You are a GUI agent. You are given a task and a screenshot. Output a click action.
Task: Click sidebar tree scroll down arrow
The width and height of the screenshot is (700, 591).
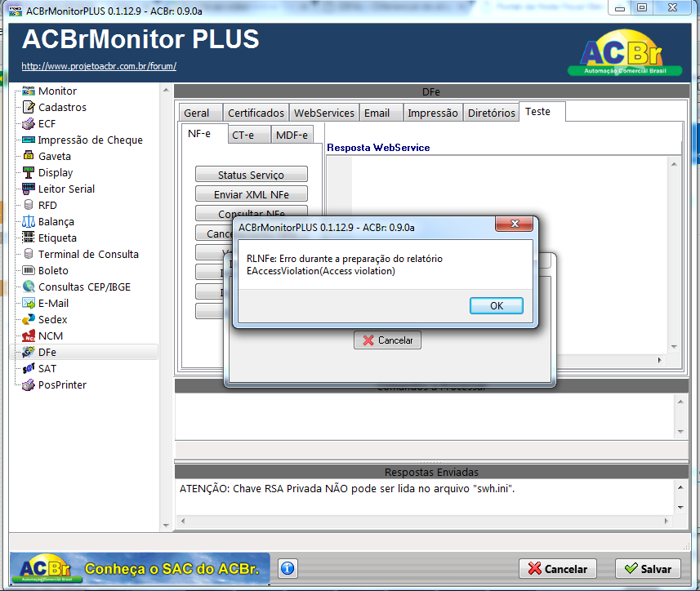166,526
